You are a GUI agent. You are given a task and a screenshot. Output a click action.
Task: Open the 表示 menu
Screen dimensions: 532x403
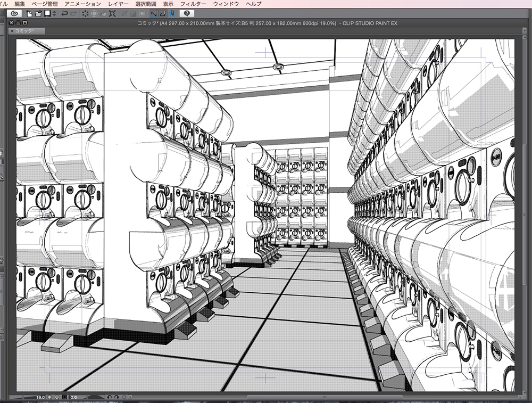[x=168, y=3]
